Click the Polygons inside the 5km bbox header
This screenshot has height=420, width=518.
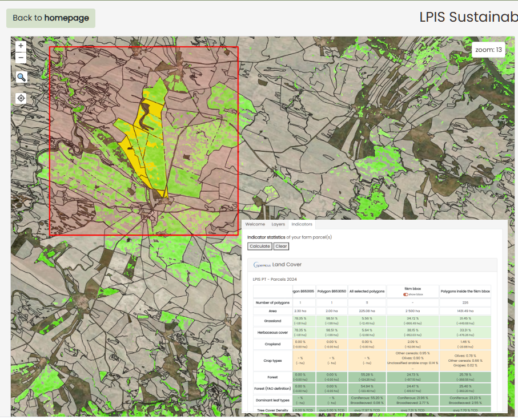(x=465, y=291)
